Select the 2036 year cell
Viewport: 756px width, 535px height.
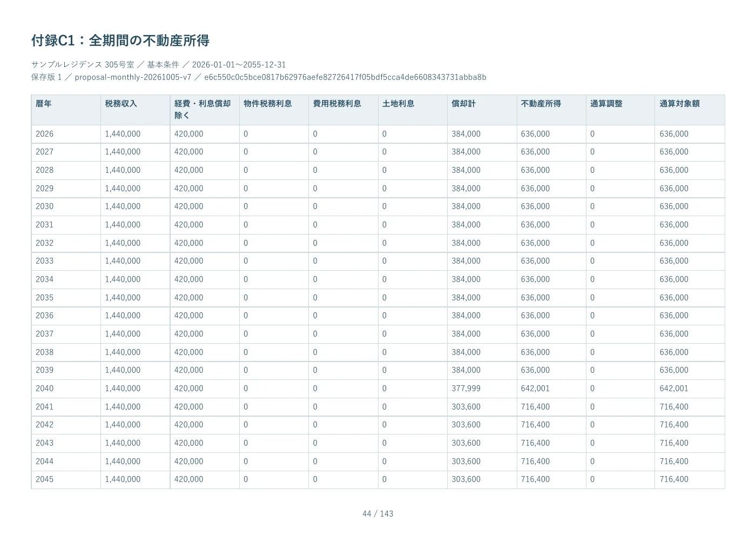click(x=66, y=316)
